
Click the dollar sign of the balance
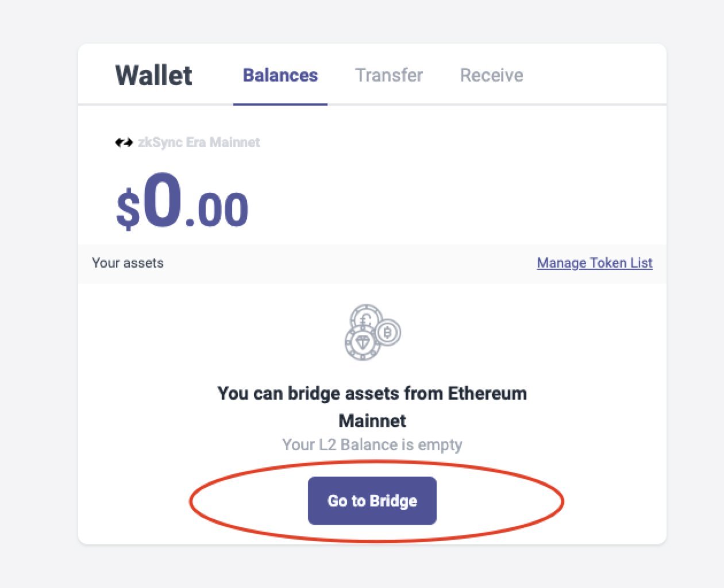pyautogui.click(x=128, y=209)
